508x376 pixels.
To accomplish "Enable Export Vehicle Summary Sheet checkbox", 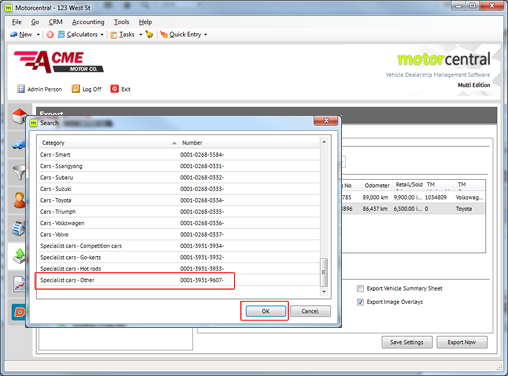I will coord(360,288).
